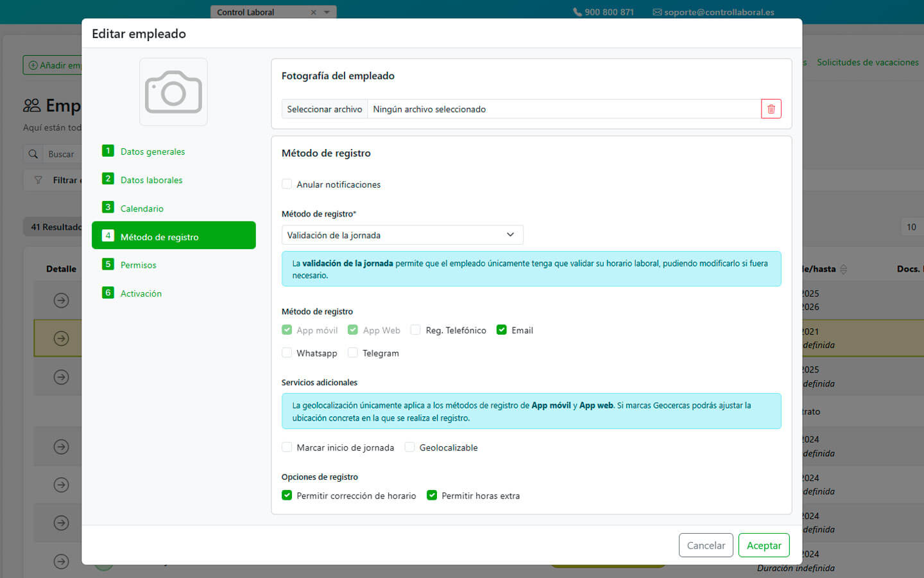Click the phone icon in header
The image size is (924, 578).
577,12
